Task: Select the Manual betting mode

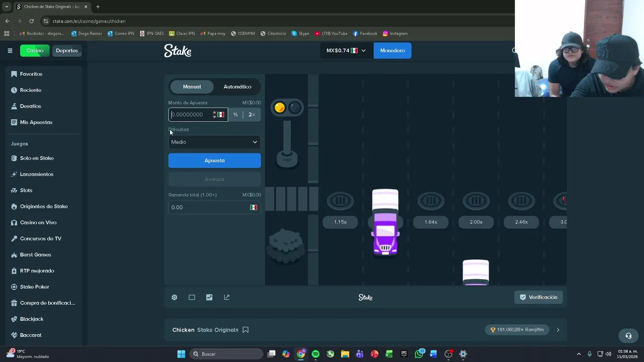Action: pos(192,86)
